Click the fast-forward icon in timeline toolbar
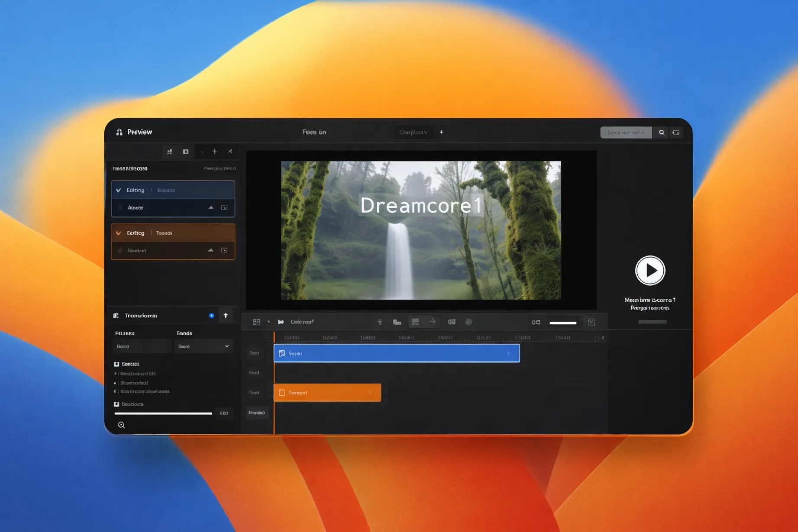 (281, 322)
